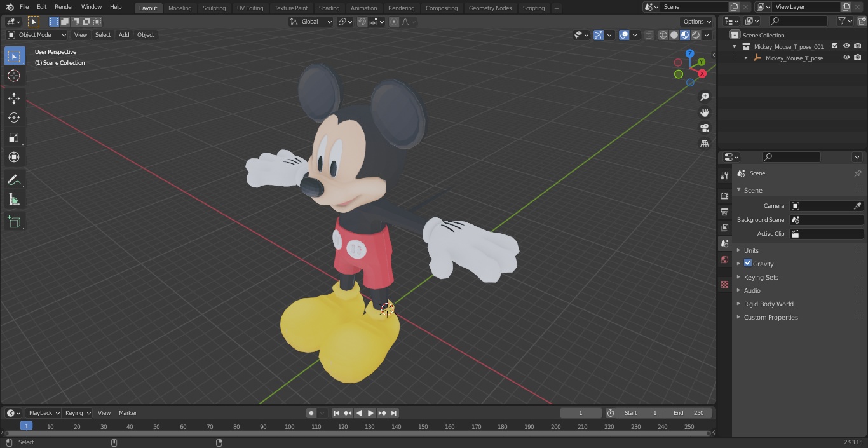Viewport: 868px width, 448px height.
Task: Open the File menu
Action: click(x=24, y=7)
